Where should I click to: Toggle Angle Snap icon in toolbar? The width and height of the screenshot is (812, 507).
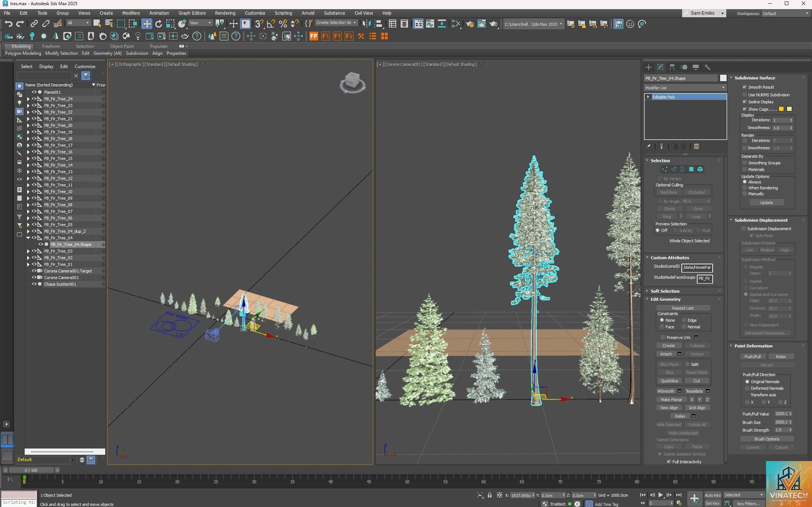pyautogui.click(x=271, y=24)
